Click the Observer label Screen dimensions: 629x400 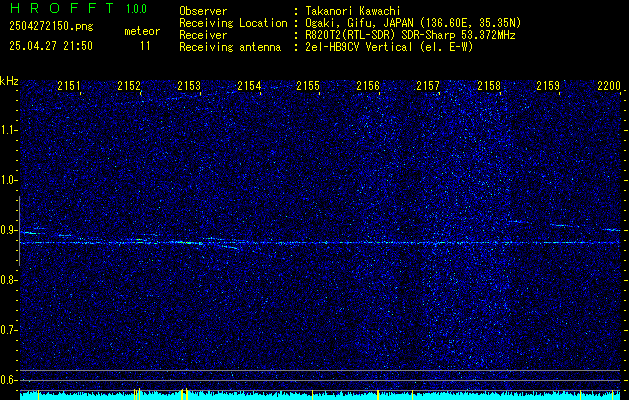point(203,11)
